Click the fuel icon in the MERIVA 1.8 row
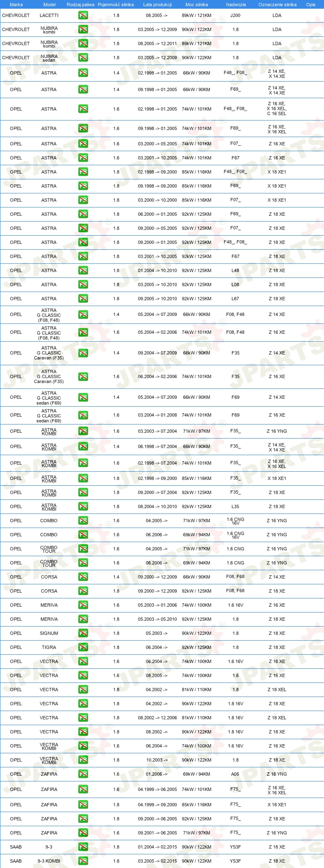The width and height of the screenshot is (324, 868). point(83,619)
